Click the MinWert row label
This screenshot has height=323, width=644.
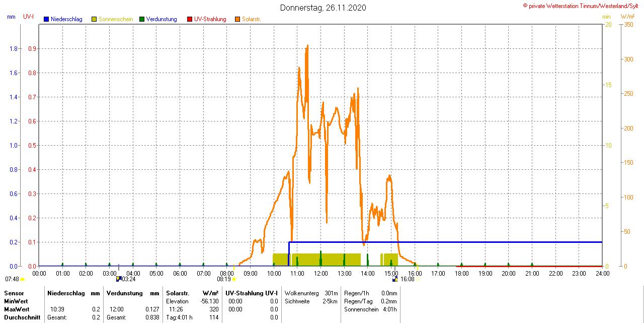pyautogui.click(x=17, y=301)
